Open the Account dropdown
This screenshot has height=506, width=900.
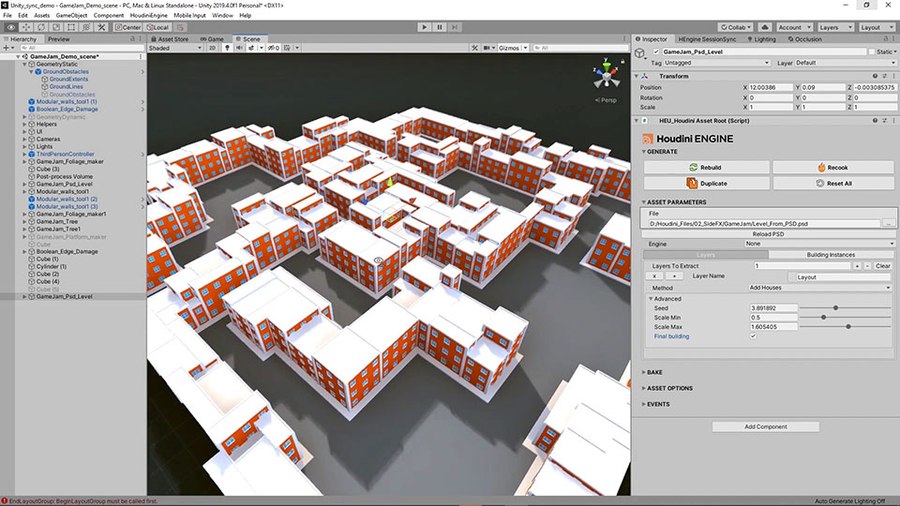click(x=794, y=27)
